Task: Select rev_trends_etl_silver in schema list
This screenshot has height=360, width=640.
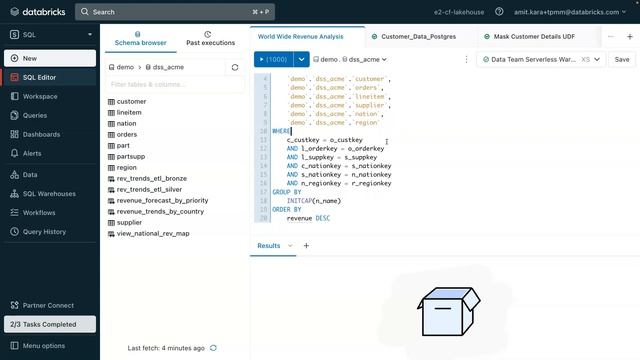Action: [x=145, y=190]
